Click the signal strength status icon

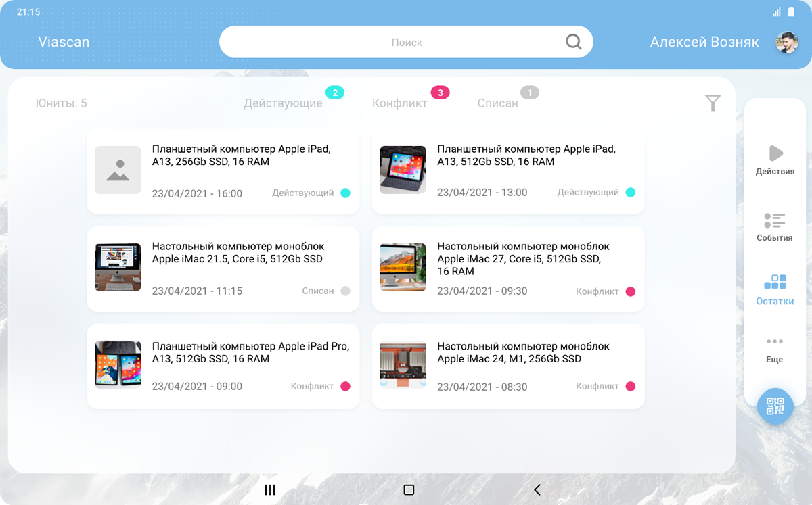(776, 12)
